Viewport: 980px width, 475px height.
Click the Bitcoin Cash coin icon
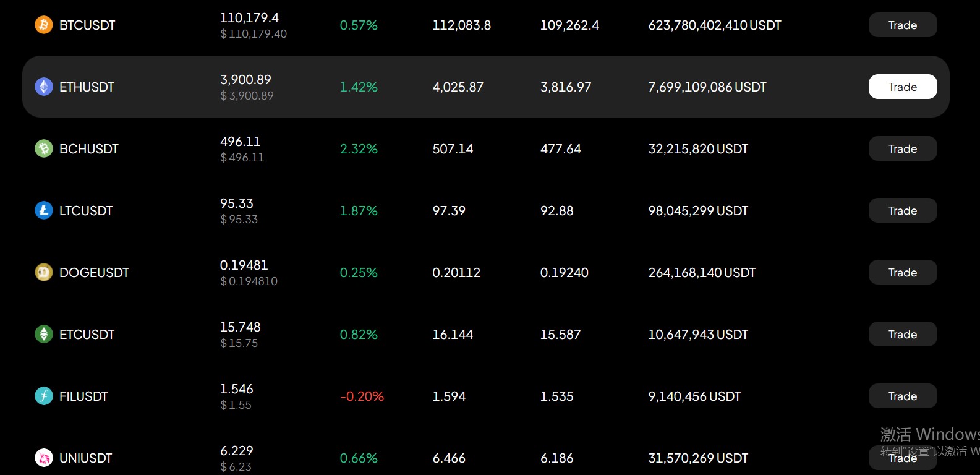[x=43, y=148]
